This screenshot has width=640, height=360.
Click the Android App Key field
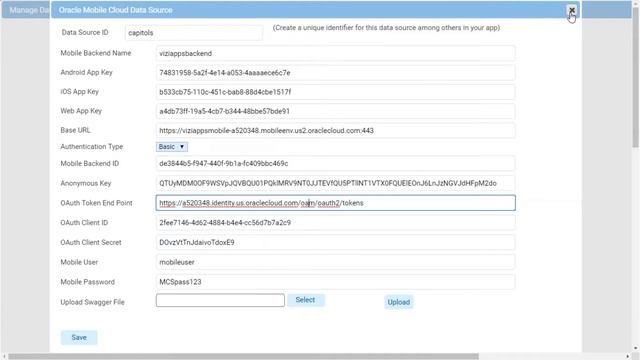[335, 73]
